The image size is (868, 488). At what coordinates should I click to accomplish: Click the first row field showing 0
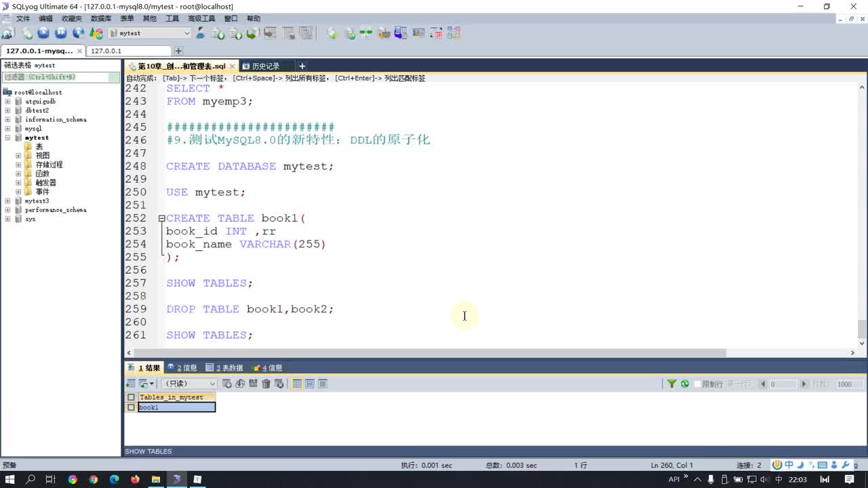783,384
